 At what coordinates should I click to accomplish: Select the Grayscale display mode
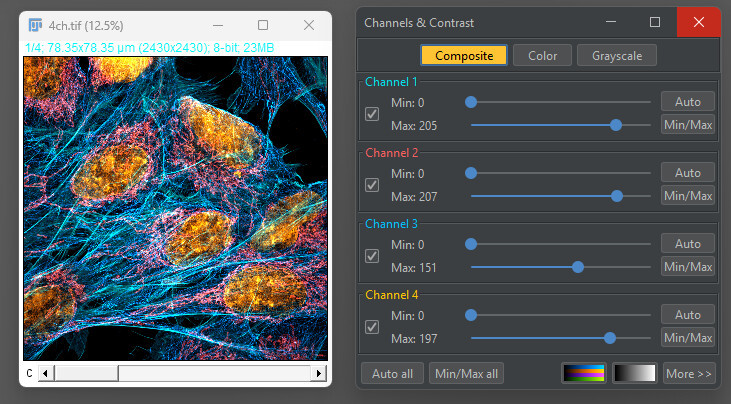coord(617,55)
